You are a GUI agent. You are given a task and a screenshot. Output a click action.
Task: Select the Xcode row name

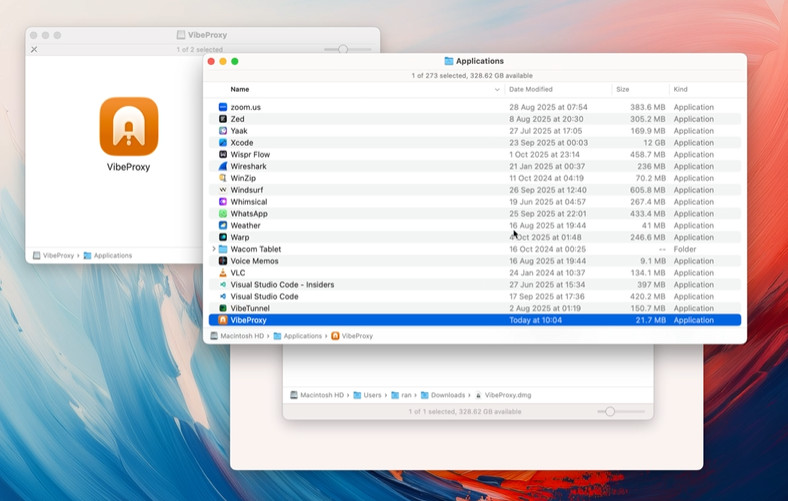pyautogui.click(x=242, y=143)
